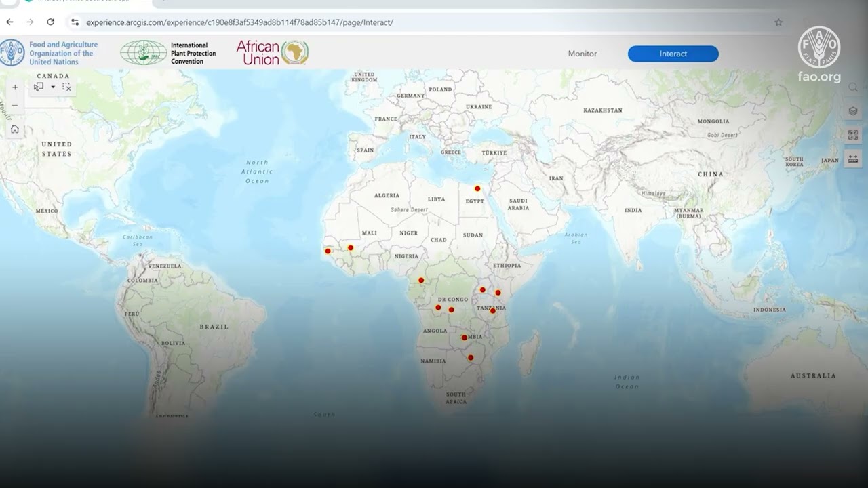
Task: Select the red marker nearest the Atlantic coast
Action: pos(328,251)
